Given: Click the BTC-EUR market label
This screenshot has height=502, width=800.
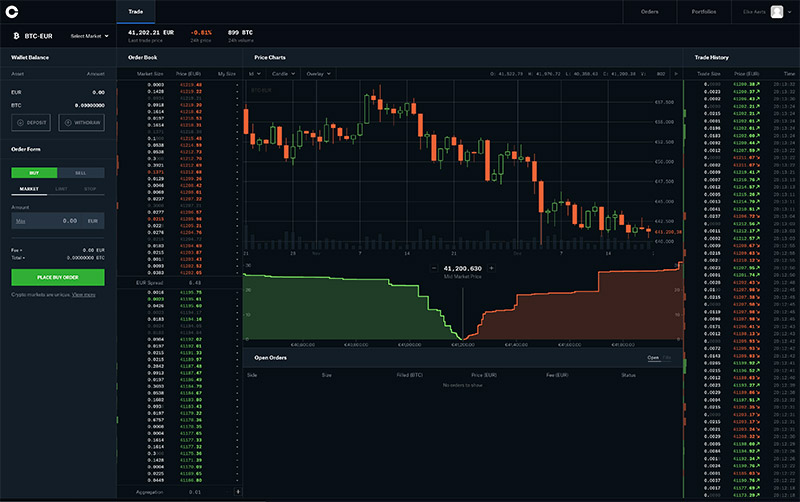Looking at the screenshot, I should click(x=39, y=36).
